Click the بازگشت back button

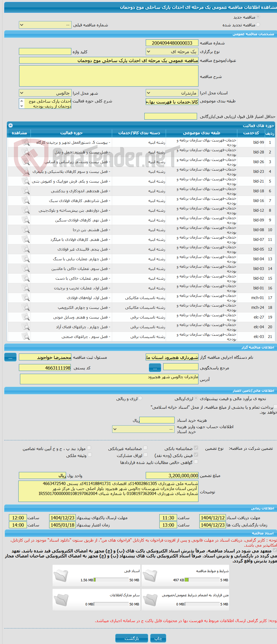point(132,638)
